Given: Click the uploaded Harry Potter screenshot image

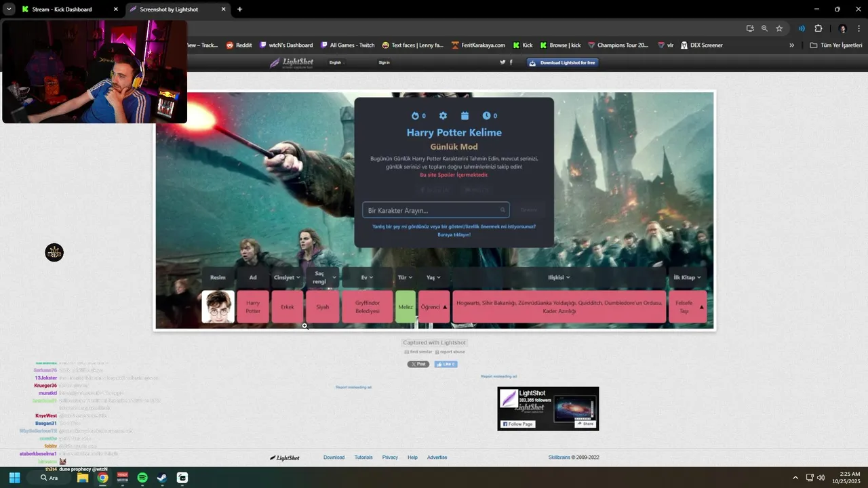Looking at the screenshot, I should [434, 211].
